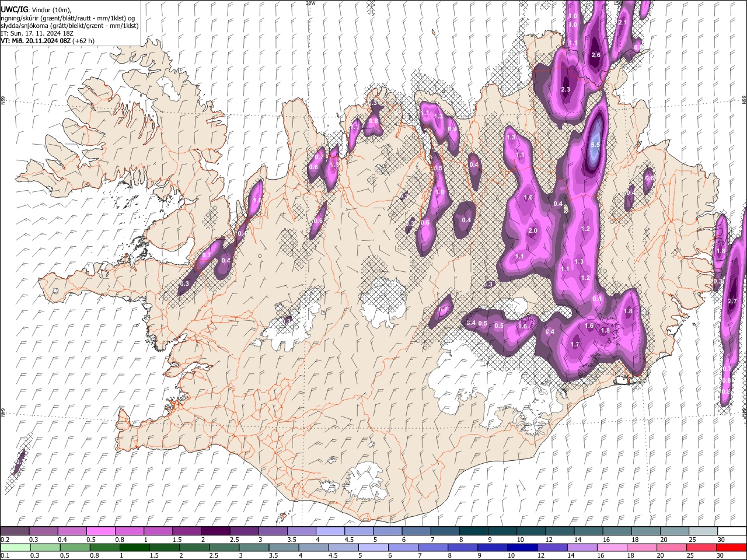Pick the slate blue 6–7 snow swatch

pyautogui.click(x=416, y=531)
